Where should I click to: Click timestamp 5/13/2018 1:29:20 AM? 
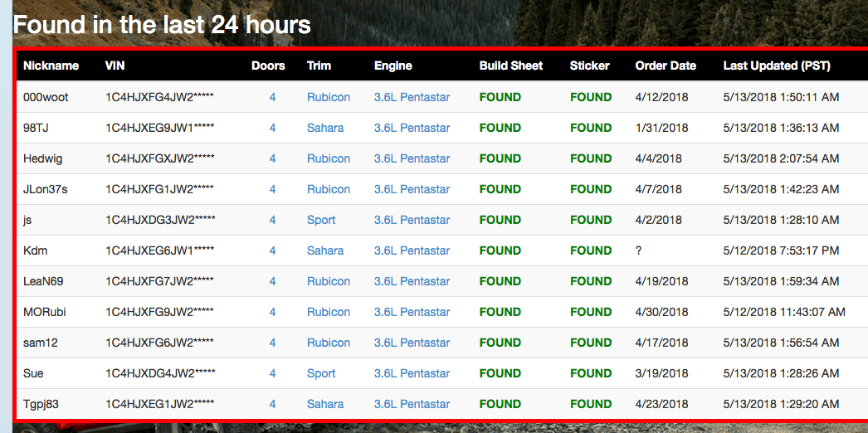click(781, 404)
